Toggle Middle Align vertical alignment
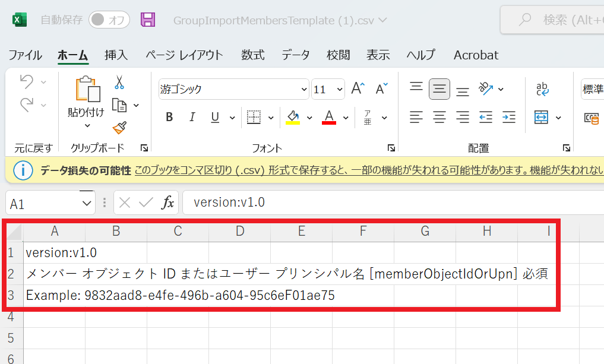Image resolution: width=604 pixels, height=364 pixels. click(x=439, y=89)
